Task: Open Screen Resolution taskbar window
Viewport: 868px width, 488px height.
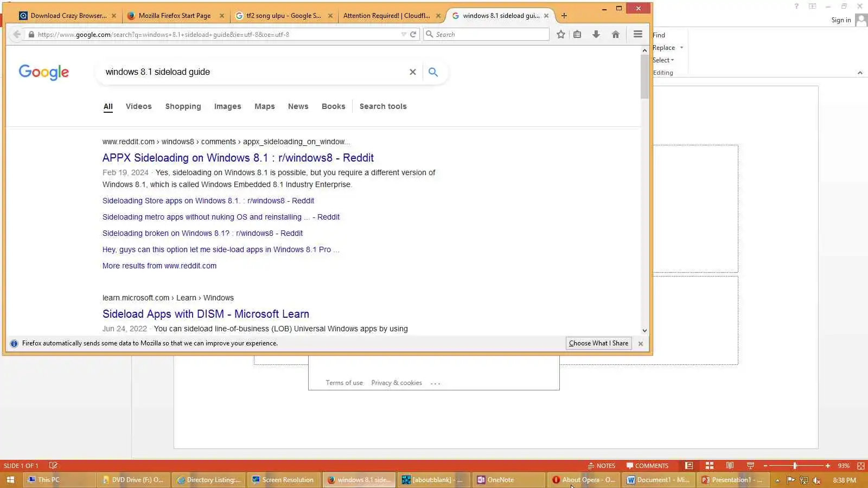Action: (283, 480)
